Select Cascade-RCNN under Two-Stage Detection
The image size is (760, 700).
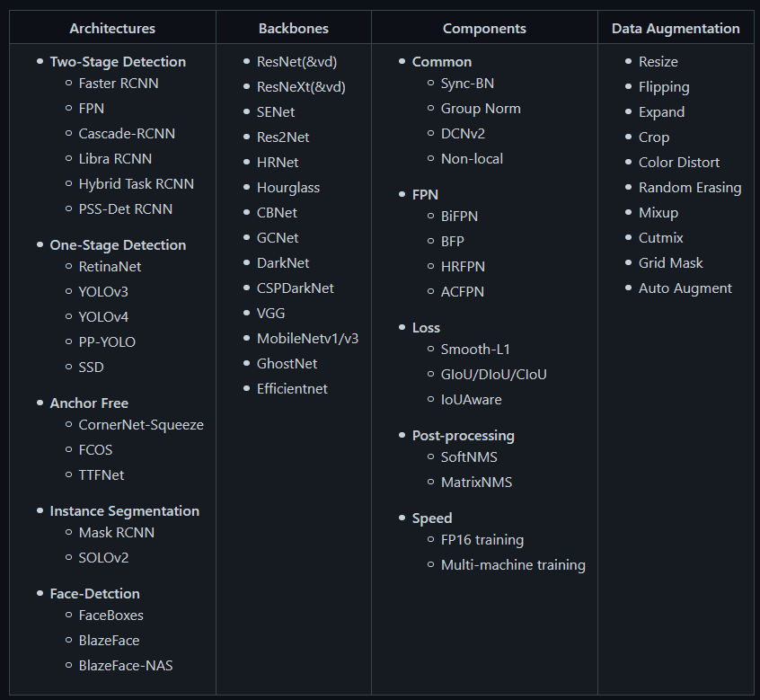127,134
